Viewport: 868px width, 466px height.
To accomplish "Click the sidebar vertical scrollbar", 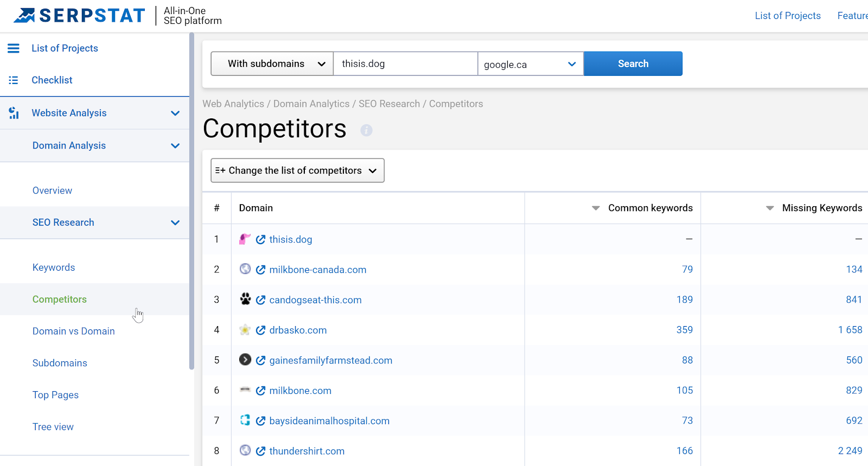I will [x=192, y=201].
